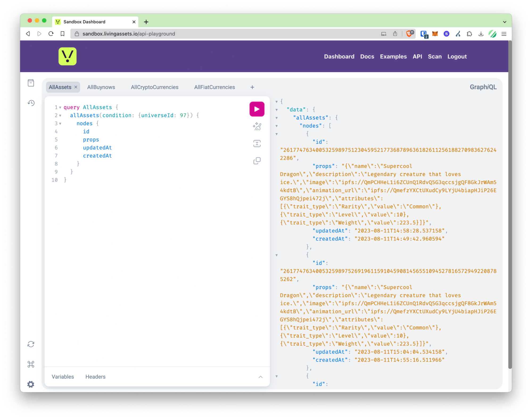Expand the variables editor chevron
This screenshot has width=532, height=419.
pyautogui.click(x=260, y=377)
